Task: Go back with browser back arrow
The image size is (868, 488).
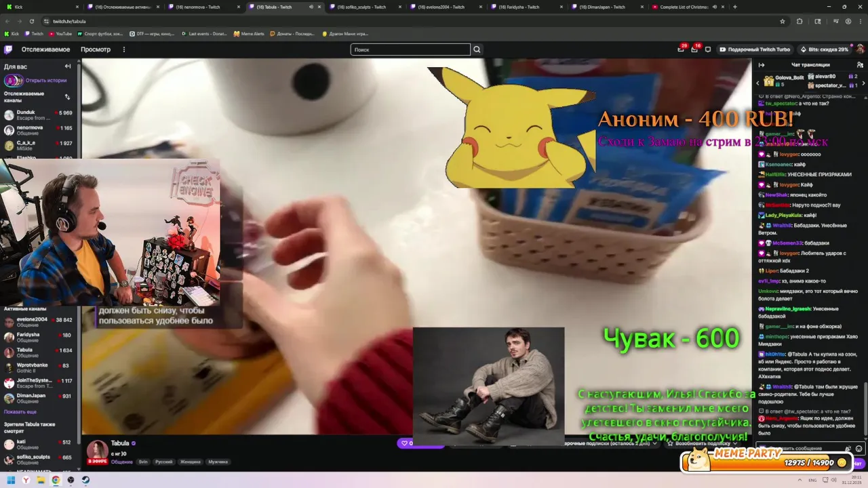Action: click(x=8, y=21)
